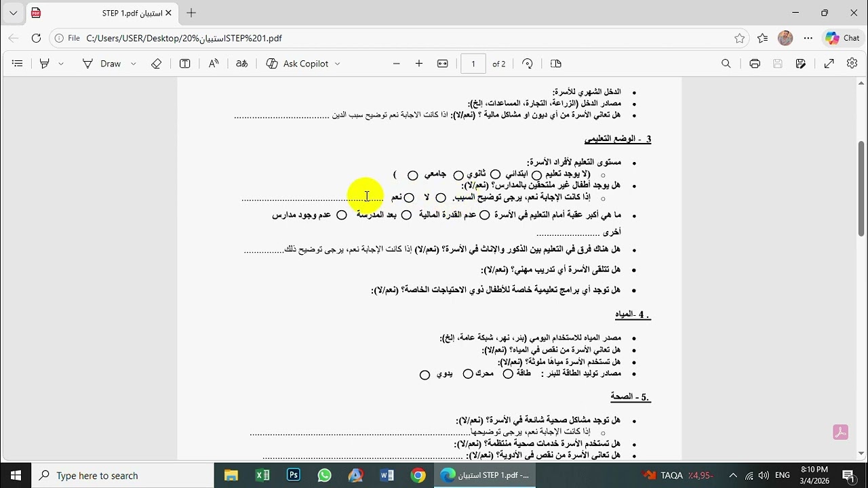This screenshot has height=488, width=868.
Task: Open Word from the taskbar
Action: (387, 475)
